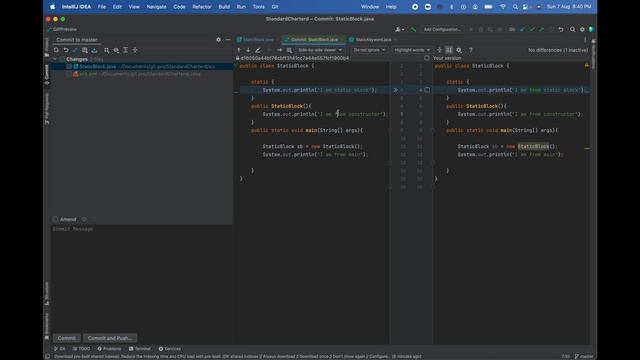Open the user account dropdown in toolbar
The image size is (640, 360).
[x=400, y=29]
